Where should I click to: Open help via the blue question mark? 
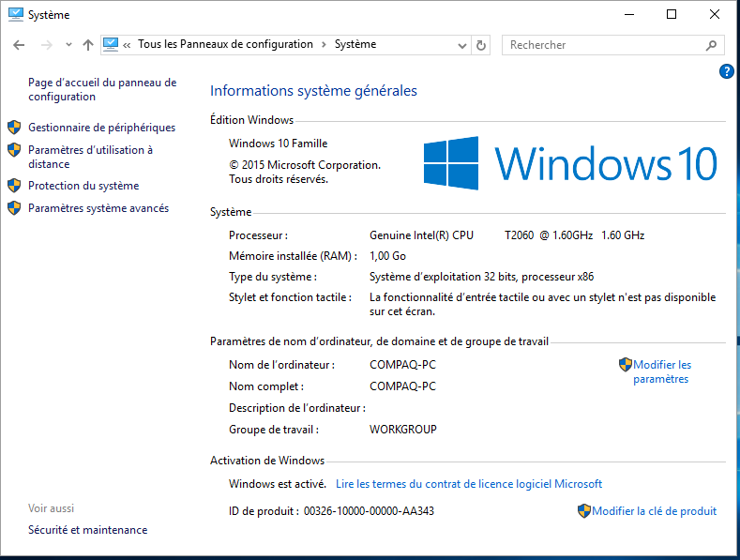pos(726,71)
